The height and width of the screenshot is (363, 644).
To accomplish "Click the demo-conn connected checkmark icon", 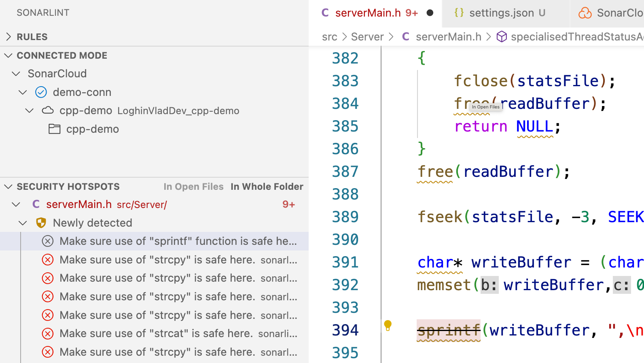I will coord(41,92).
